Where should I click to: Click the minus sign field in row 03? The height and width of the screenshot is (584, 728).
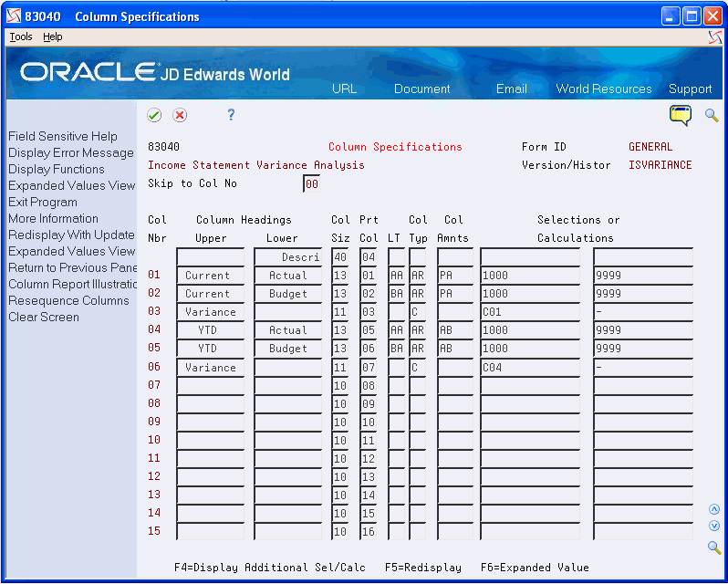[x=643, y=311]
